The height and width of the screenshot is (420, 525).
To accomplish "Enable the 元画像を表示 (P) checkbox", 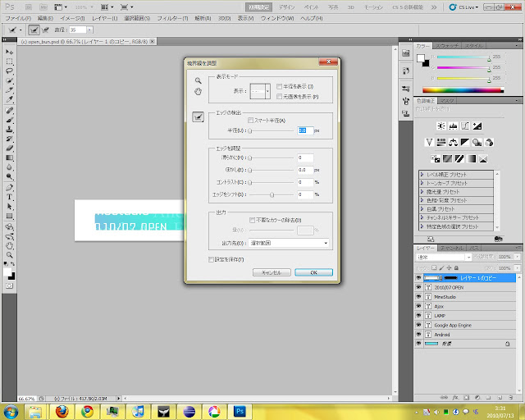I will pyautogui.click(x=279, y=97).
